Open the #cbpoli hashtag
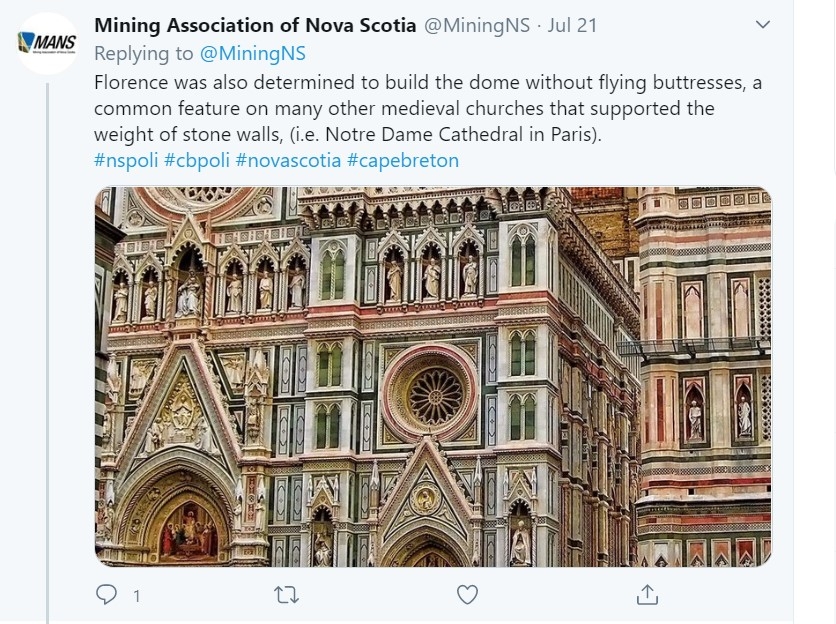 click(x=197, y=160)
